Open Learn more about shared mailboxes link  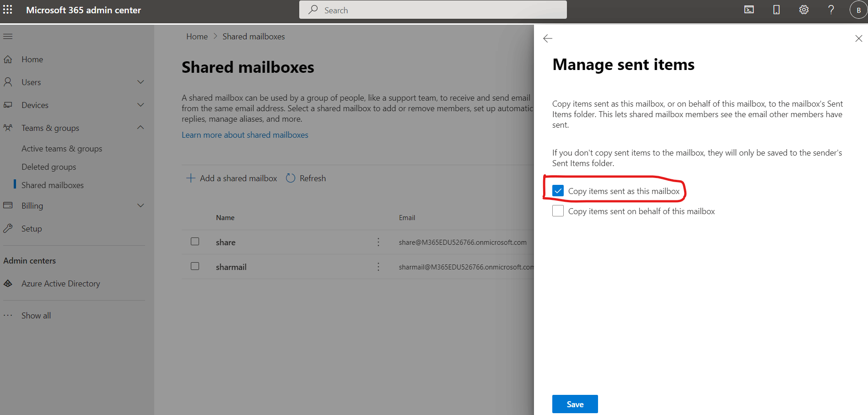click(x=245, y=135)
